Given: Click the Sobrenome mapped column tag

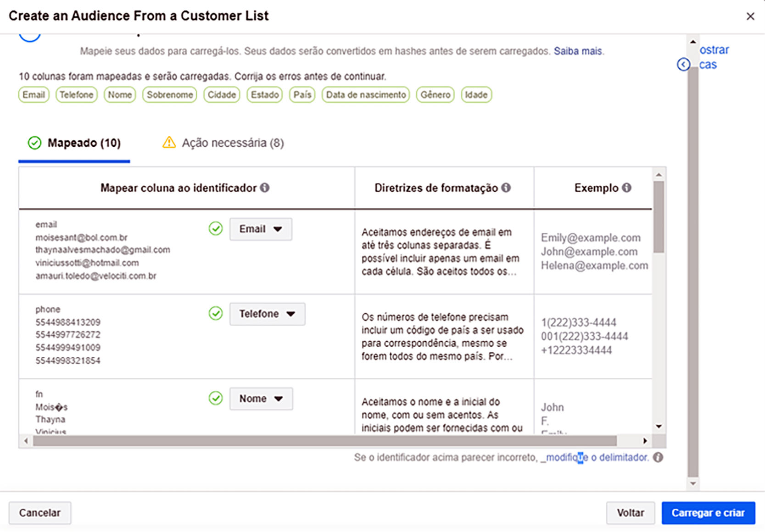Looking at the screenshot, I should pyautogui.click(x=170, y=94).
